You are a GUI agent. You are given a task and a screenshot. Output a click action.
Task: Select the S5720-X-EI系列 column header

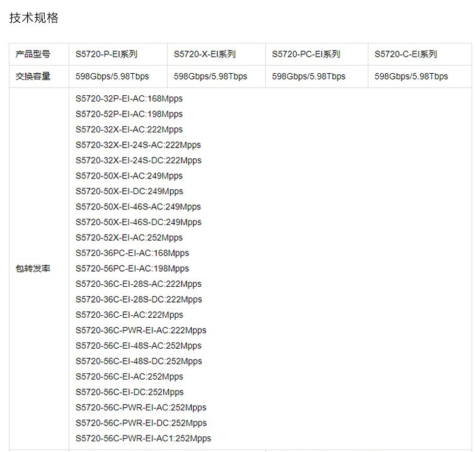click(216, 54)
